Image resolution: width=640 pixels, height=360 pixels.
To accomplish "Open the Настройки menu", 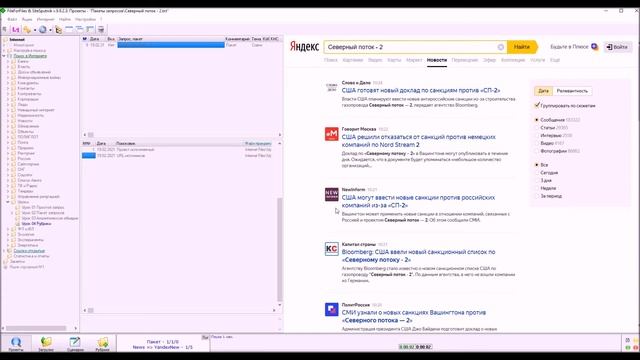I will point(85,19).
